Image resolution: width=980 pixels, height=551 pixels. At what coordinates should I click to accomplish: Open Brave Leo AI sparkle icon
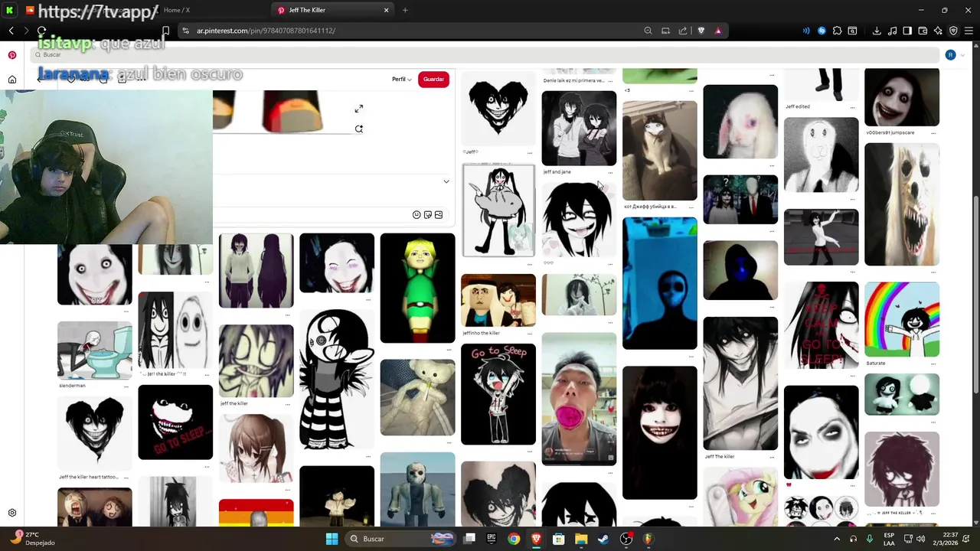[938, 31]
